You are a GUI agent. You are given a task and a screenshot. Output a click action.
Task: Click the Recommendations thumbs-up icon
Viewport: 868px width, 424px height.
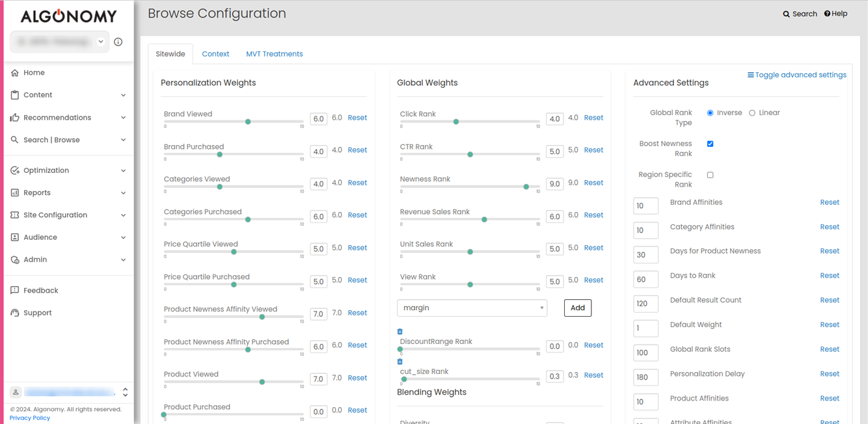pyautogui.click(x=15, y=118)
